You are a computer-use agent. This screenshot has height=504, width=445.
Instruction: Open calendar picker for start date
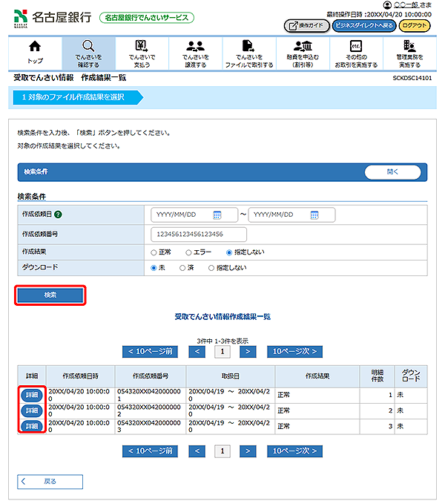(217, 215)
